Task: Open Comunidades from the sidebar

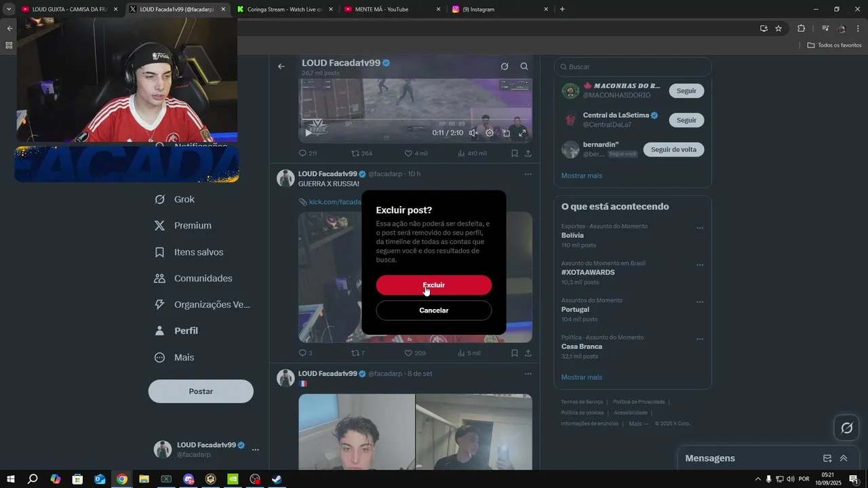Action: tap(194, 279)
